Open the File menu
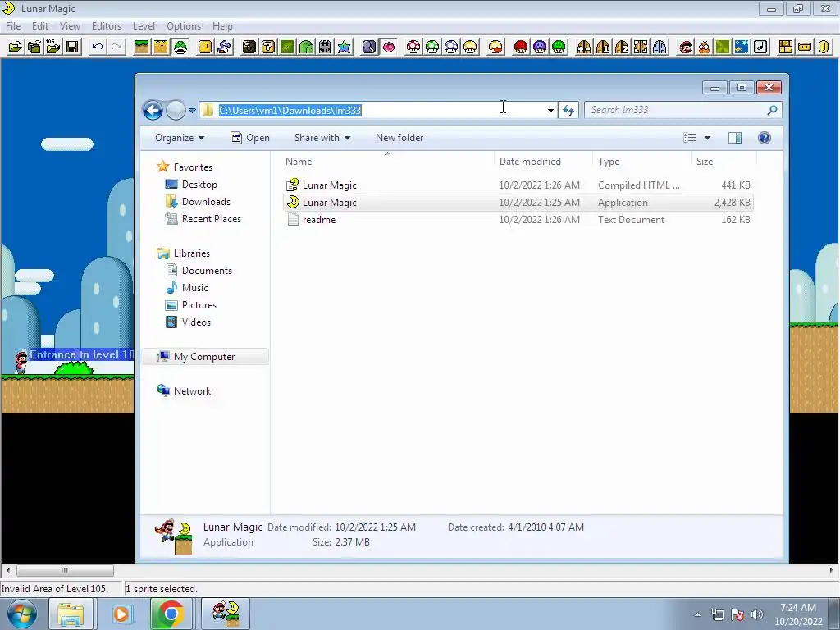 click(13, 25)
